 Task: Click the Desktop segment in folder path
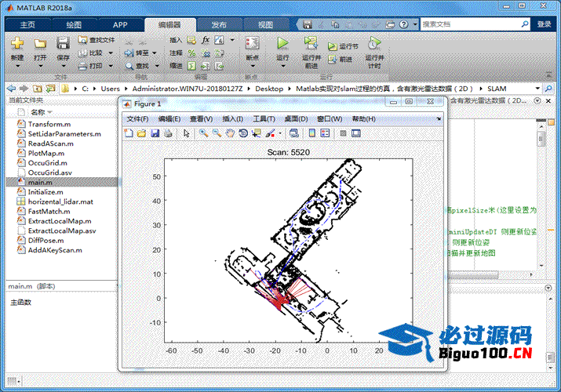269,89
